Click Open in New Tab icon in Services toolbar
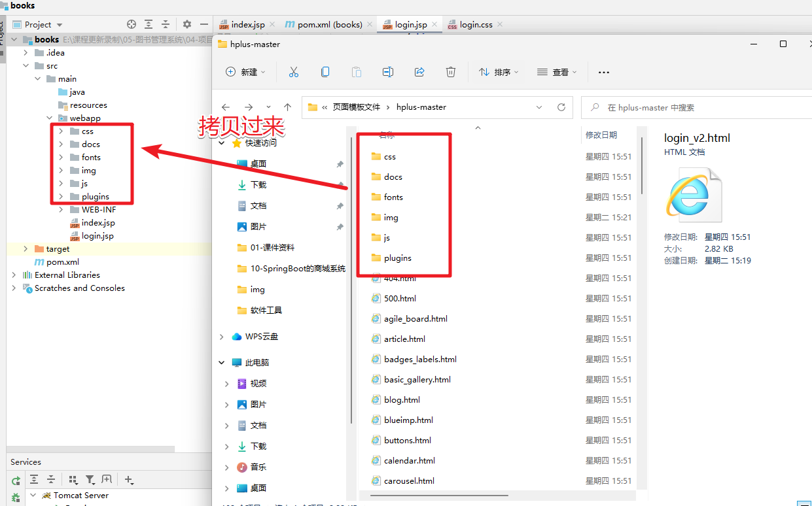The height and width of the screenshot is (506, 812). pos(107,480)
